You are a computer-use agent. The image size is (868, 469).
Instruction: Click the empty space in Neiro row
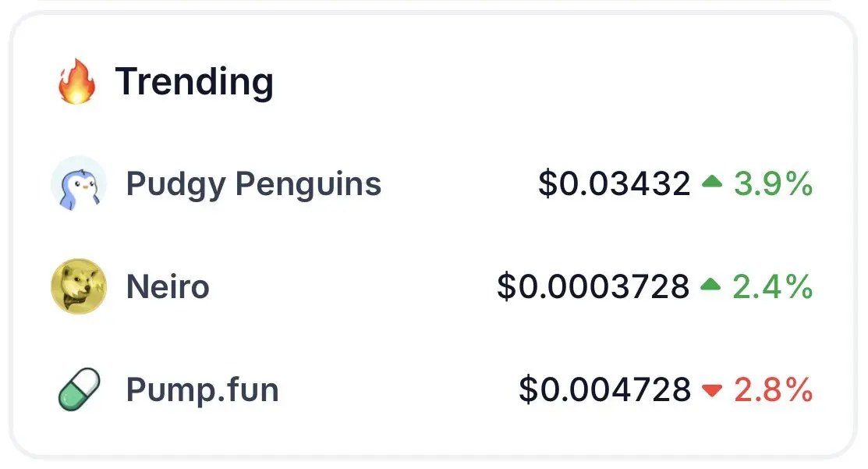click(x=353, y=287)
